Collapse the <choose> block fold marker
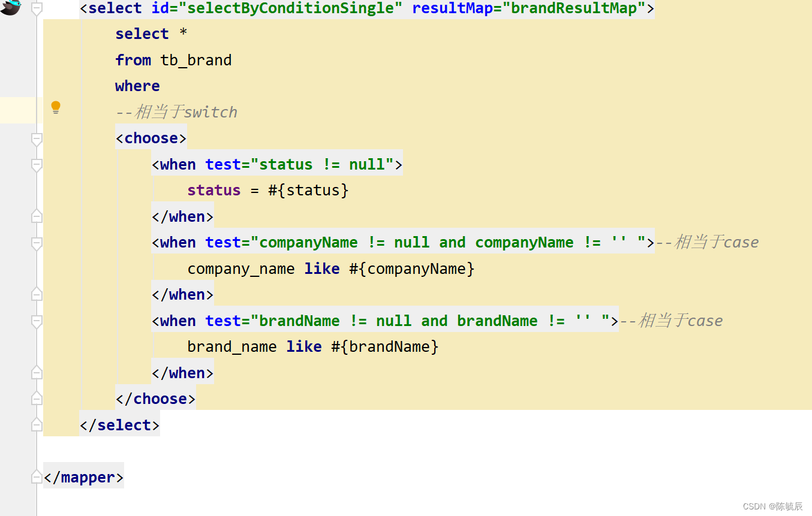812x516 pixels. (x=37, y=138)
